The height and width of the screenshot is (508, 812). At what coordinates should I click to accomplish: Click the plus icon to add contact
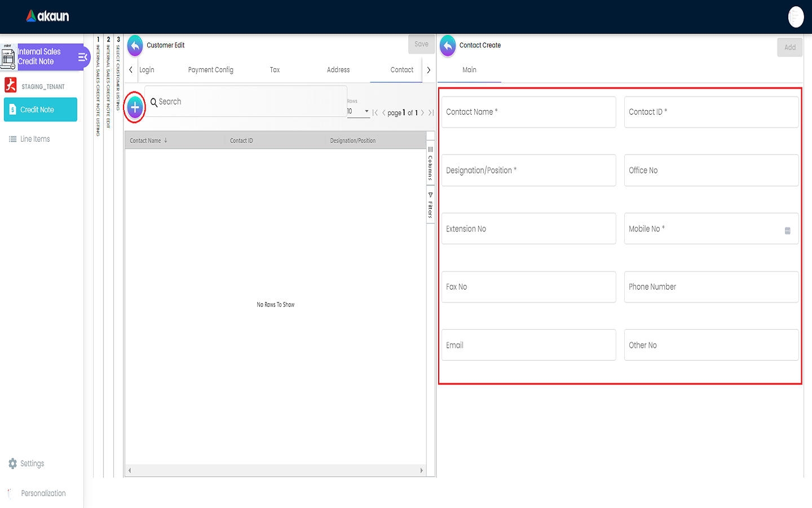click(x=135, y=107)
